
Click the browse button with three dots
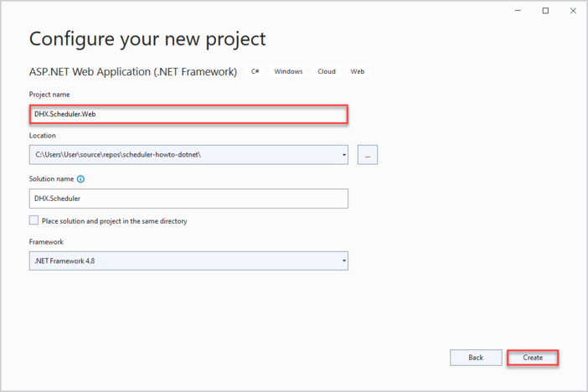coord(367,155)
